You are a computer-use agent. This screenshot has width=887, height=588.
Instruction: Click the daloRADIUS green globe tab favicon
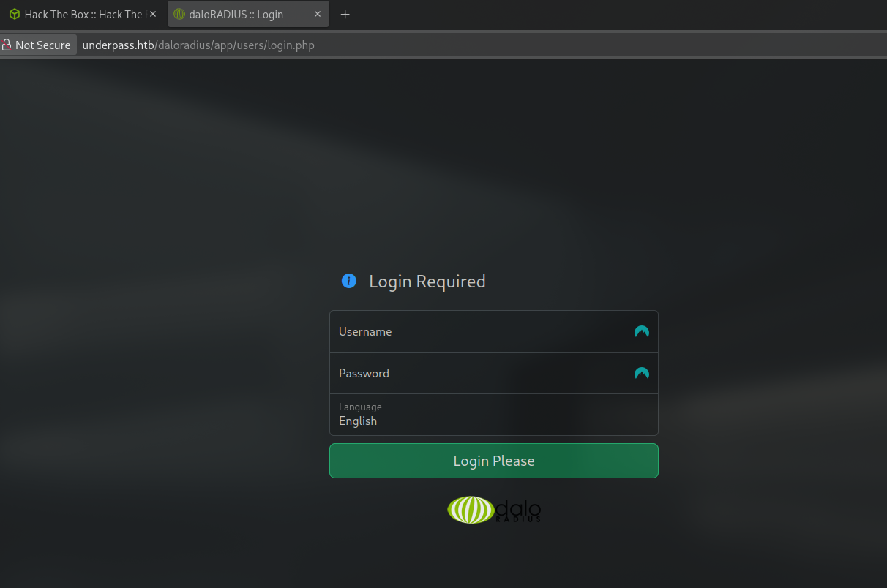[179, 15]
